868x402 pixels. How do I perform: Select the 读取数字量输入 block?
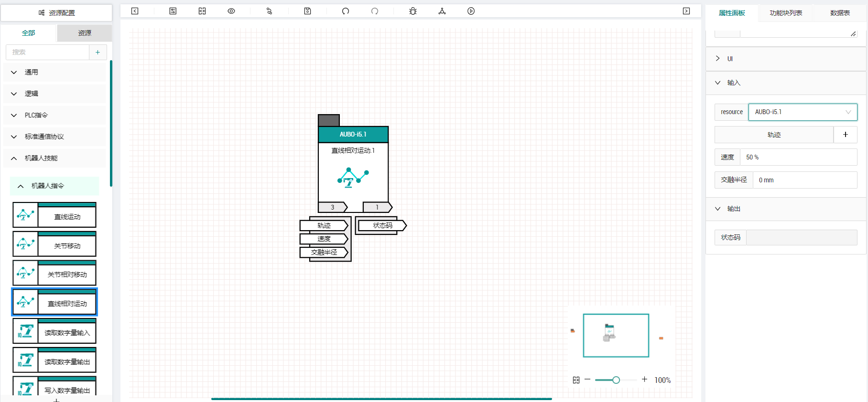(x=54, y=331)
